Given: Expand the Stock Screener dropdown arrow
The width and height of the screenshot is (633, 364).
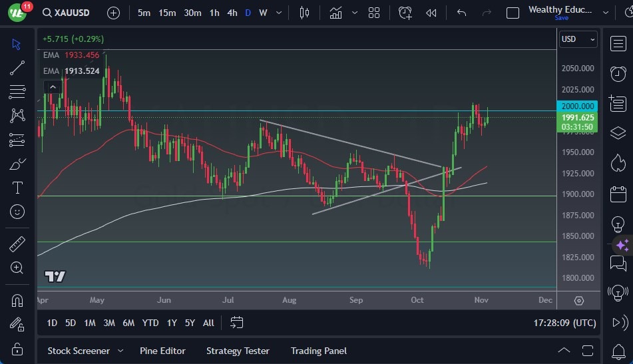Looking at the screenshot, I should pos(120,351).
